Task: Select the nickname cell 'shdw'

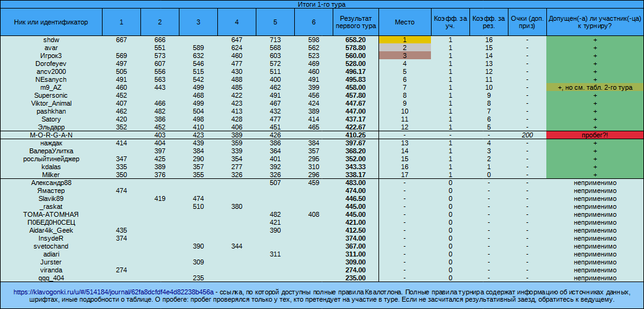Action: click(51, 40)
